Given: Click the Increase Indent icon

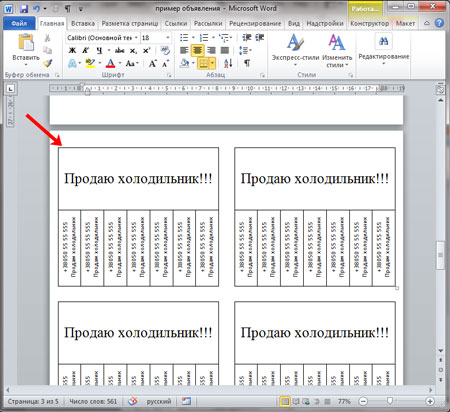Looking at the screenshot, I should (260, 38).
